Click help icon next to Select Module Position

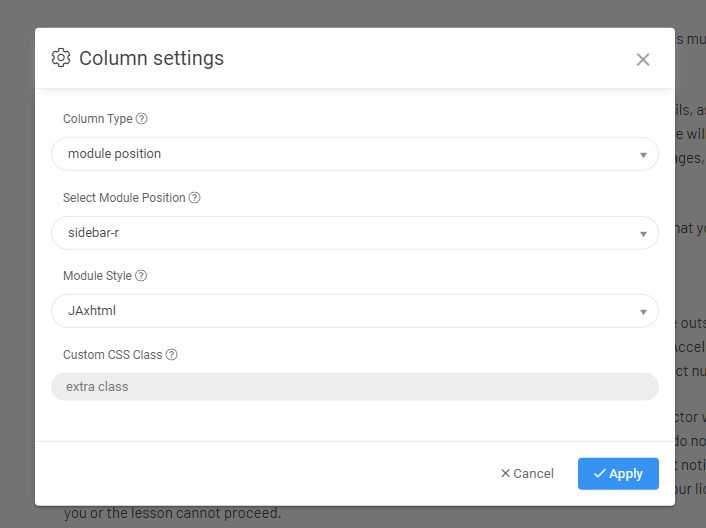click(195, 198)
